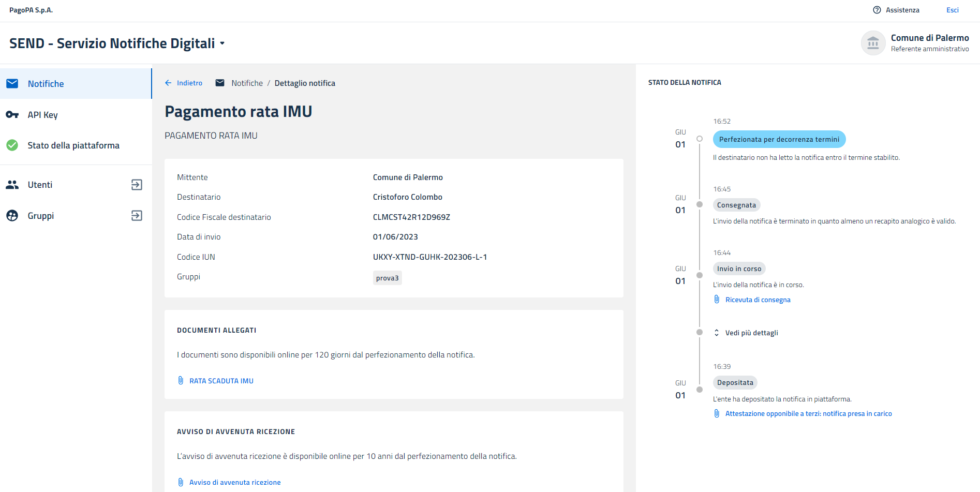Click the green Stato della piattaforma checkmark icon
The height and width of the screenshot is (492, 980).
12,145
